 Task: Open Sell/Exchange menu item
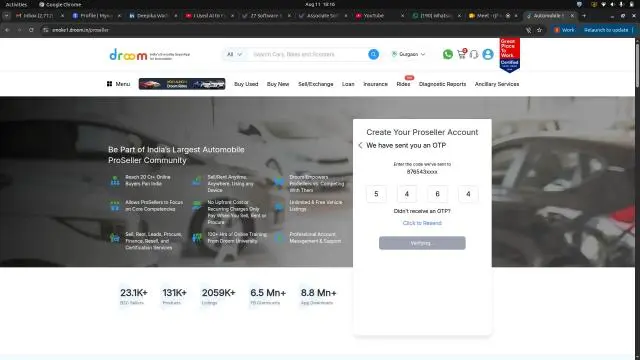(x=316, y=84)
